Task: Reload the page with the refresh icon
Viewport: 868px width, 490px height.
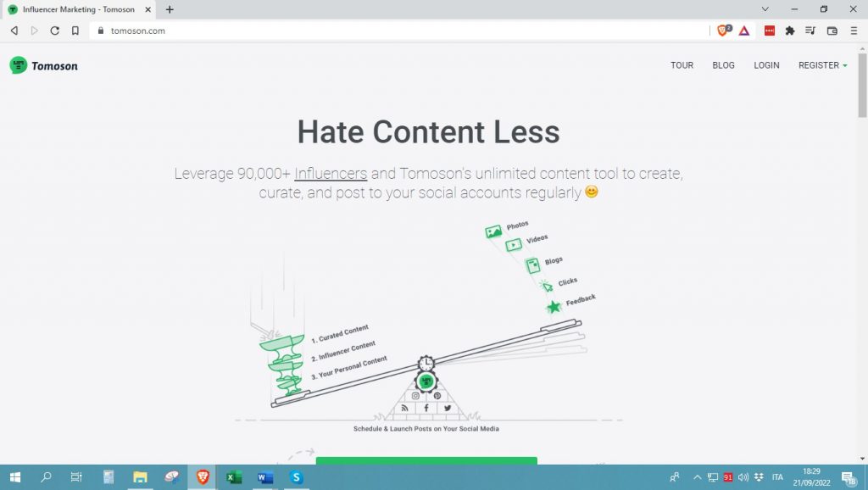Action: [x=55, y=31]
